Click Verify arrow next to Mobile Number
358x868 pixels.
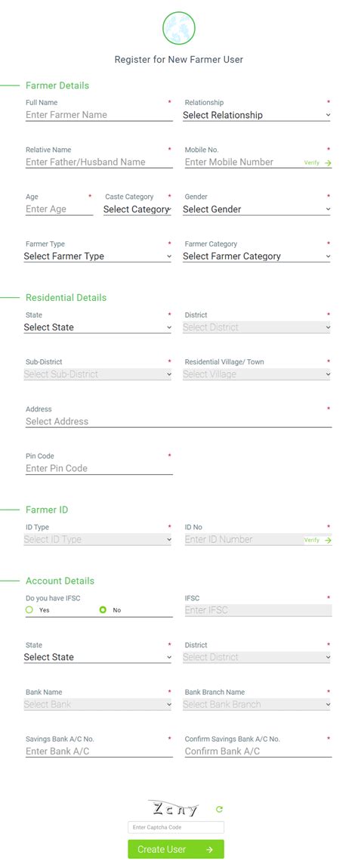(x=328, y=163)
